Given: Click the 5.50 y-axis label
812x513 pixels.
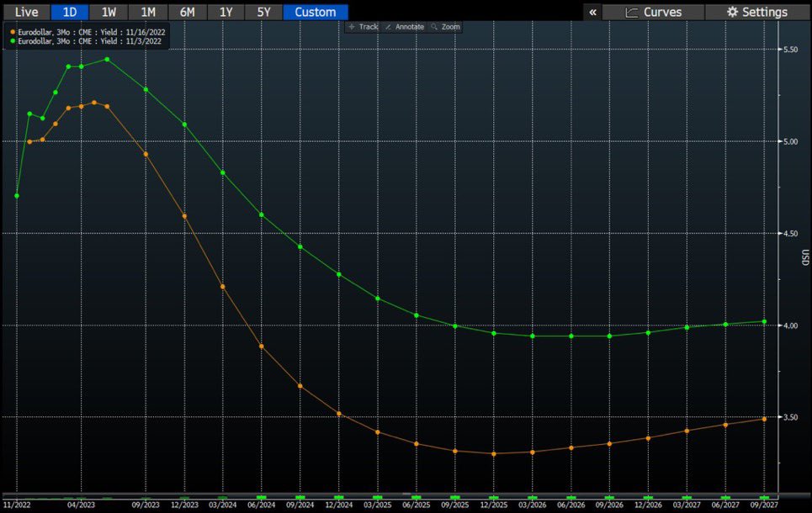Looking at the screenshot, I should pos(790,50).
